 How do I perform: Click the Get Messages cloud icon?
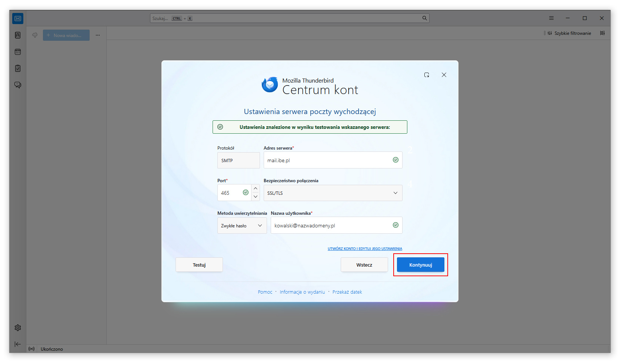pyautogui.click(x=35, y=35)
